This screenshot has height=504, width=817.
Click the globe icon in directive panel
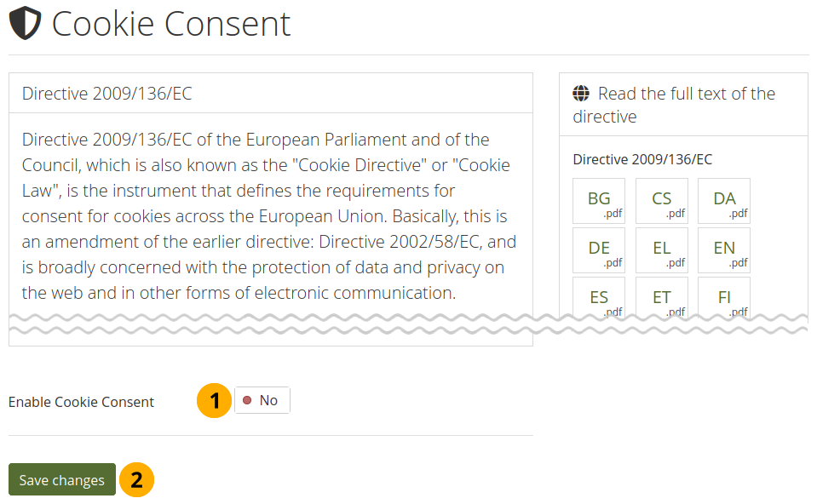(x=581, y=94)
